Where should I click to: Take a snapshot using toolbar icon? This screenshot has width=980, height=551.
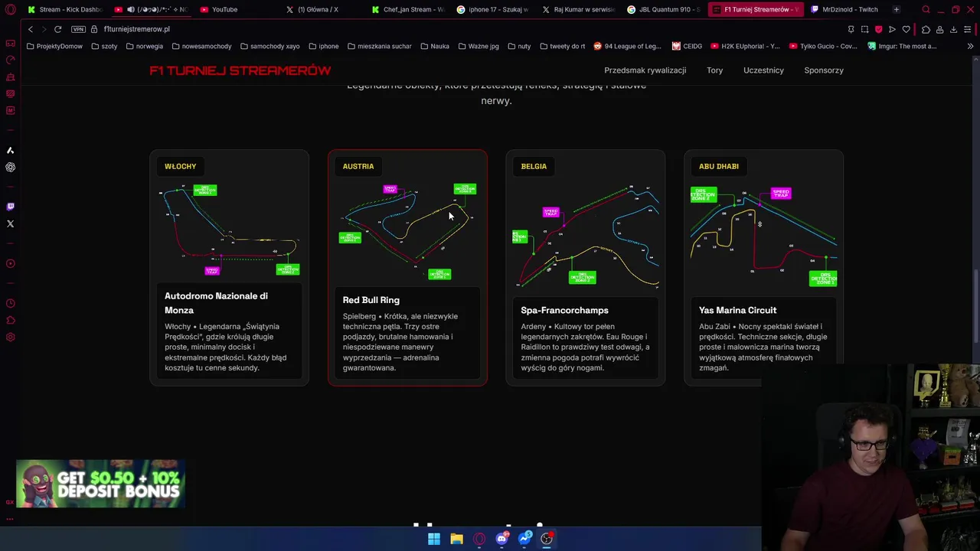[x=864, y=29]
